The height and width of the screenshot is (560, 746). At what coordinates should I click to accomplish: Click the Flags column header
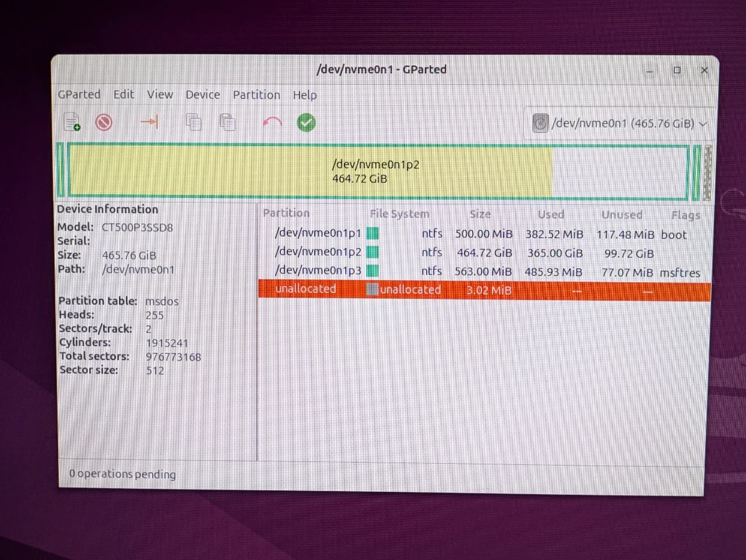tap(685, 215)
